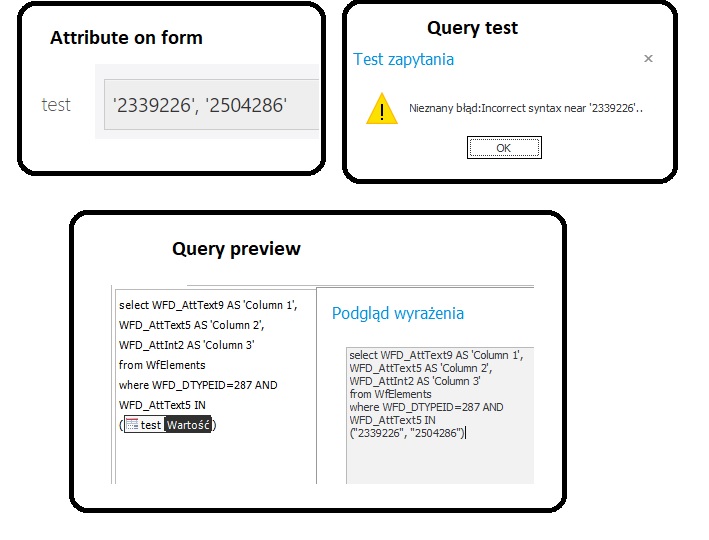Click the warning icon in query test dialog
This screenshot has width=709, height=540.
pos(382,108)
